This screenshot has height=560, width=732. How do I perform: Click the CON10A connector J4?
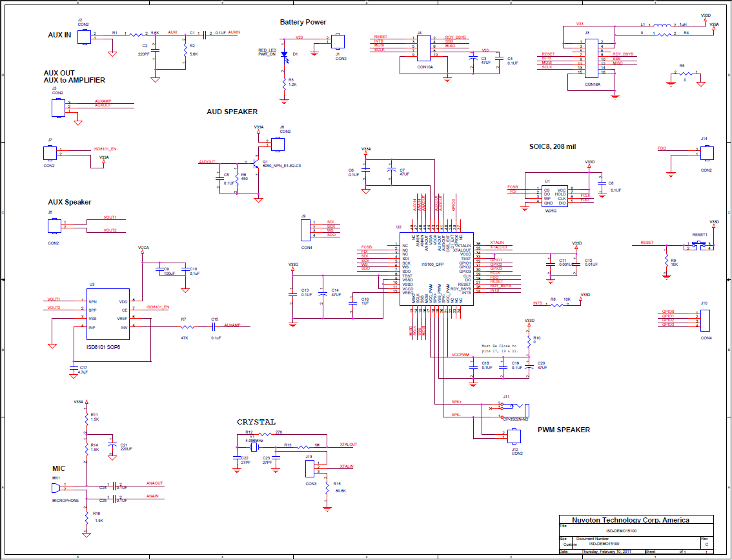coord(423,48)
